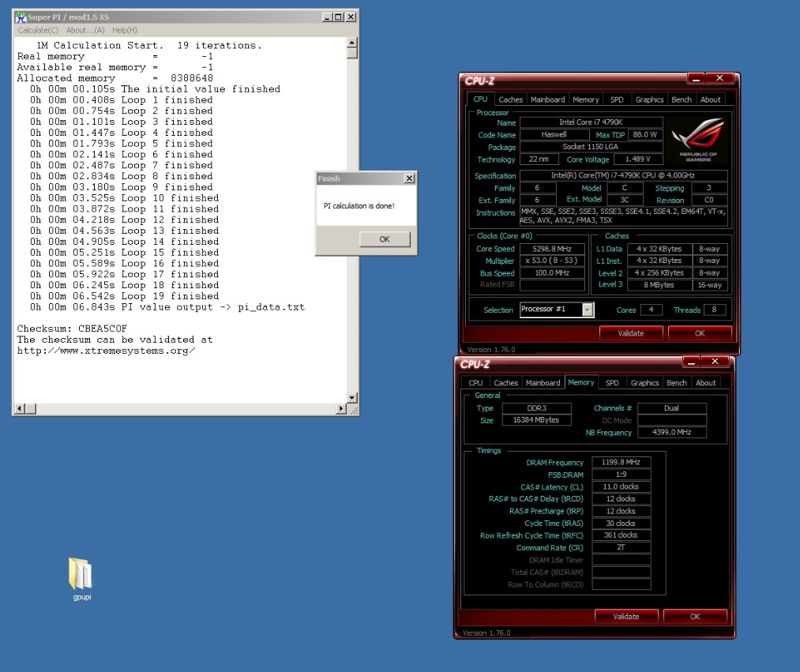
Task: Click the DRAM Frequency 1199.8 MHz value
Action: pos(621,462)
